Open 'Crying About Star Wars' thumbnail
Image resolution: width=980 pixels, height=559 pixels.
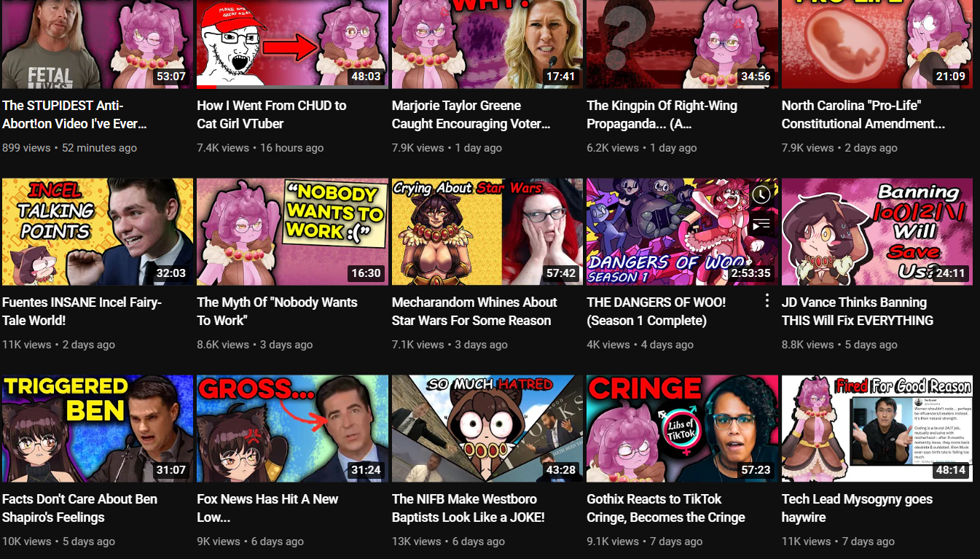coord(487,232)
